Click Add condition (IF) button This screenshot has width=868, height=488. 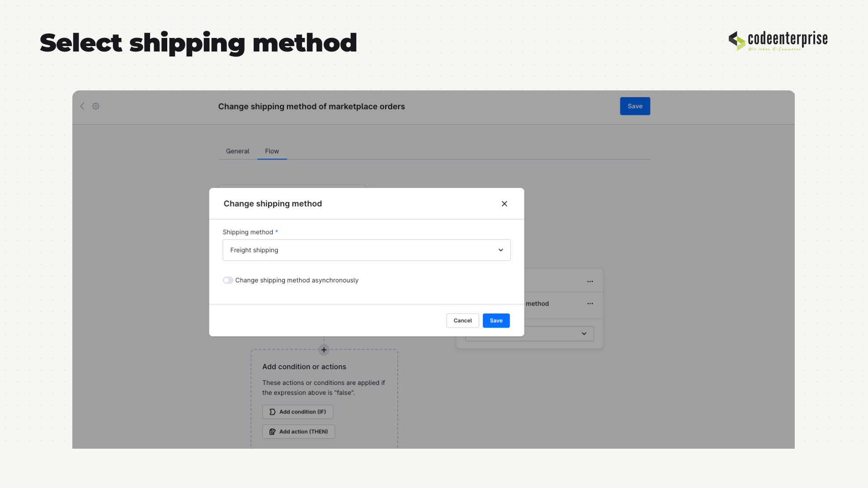tap(298, 412)
